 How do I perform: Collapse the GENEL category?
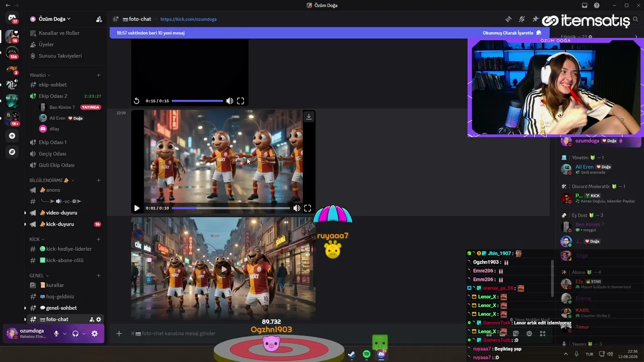coord(39,276)
